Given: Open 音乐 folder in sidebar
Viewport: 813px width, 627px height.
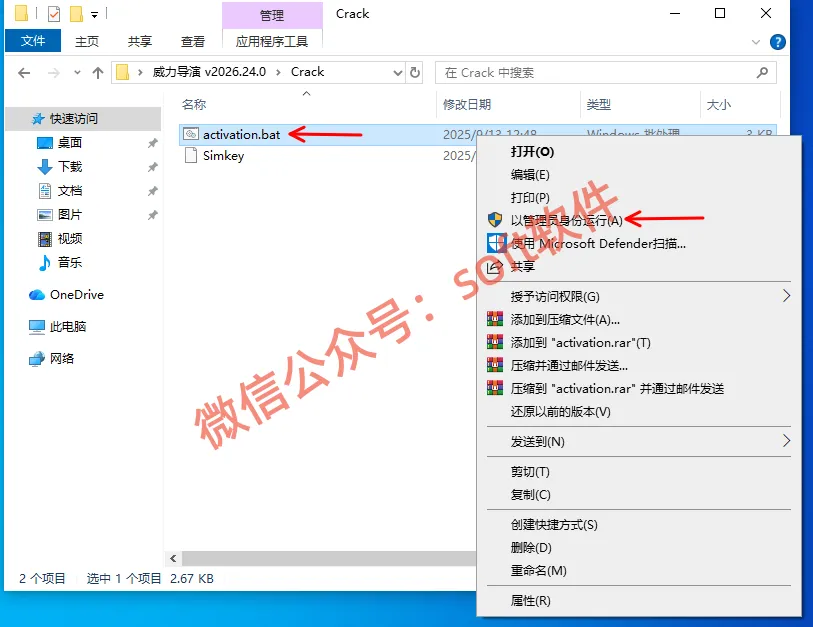Looking at the screenshot, I should click(69, 262).
